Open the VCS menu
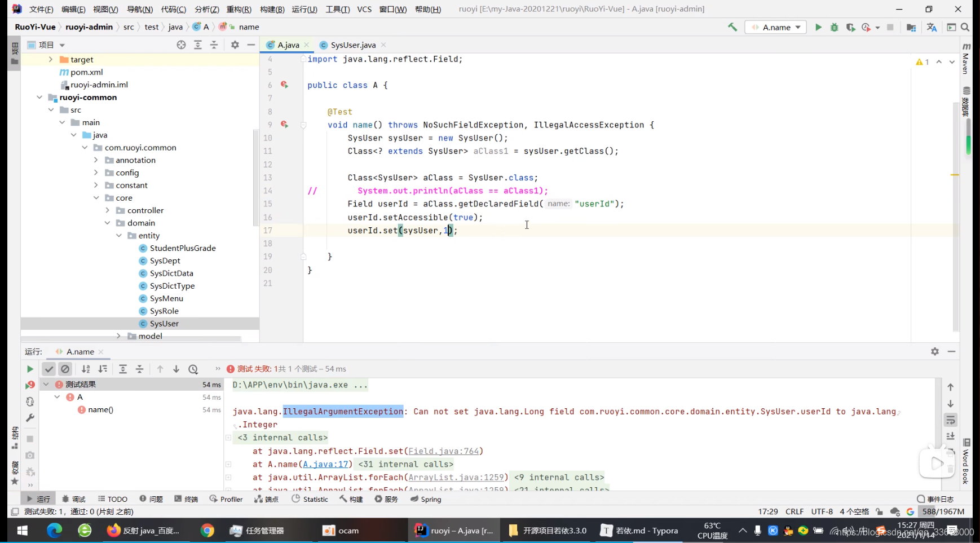Viewport: 980px width, 543px height. (x=364, y=9)
